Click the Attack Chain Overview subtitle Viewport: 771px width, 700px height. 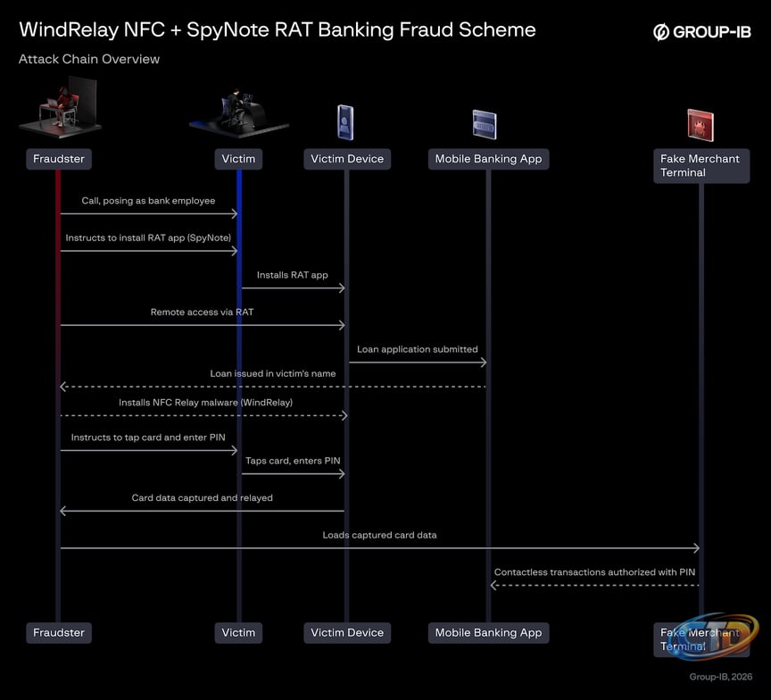pos(89,59)
